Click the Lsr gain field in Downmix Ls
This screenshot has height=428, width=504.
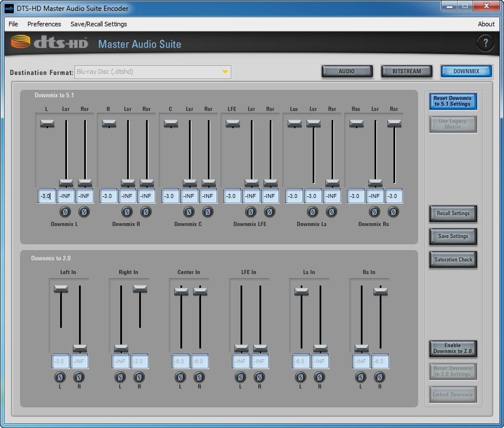pyautogui.click(x=312, y=196)
